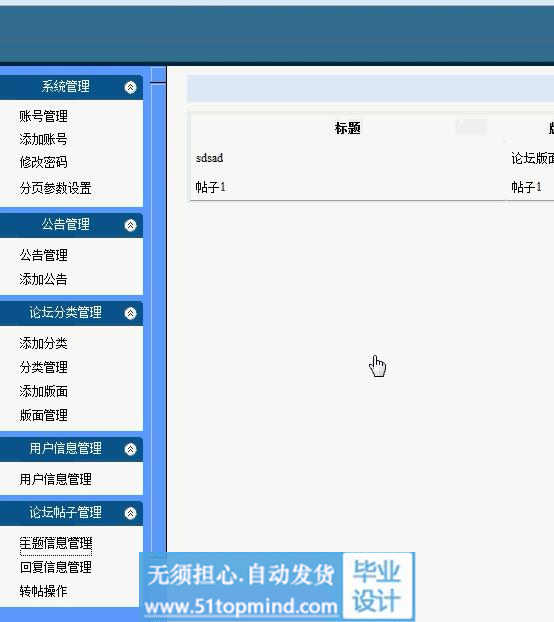Click the 标题 column header

point(347,128)
